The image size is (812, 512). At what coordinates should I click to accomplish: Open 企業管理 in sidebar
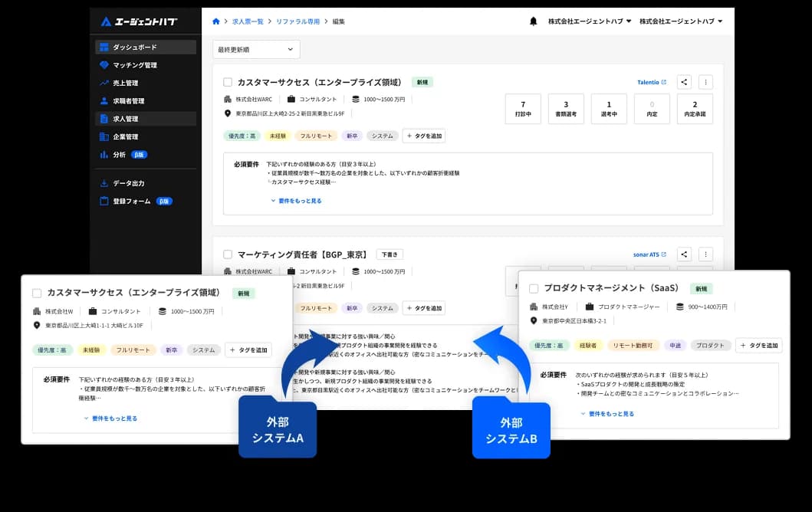click(x=146, y=136)
